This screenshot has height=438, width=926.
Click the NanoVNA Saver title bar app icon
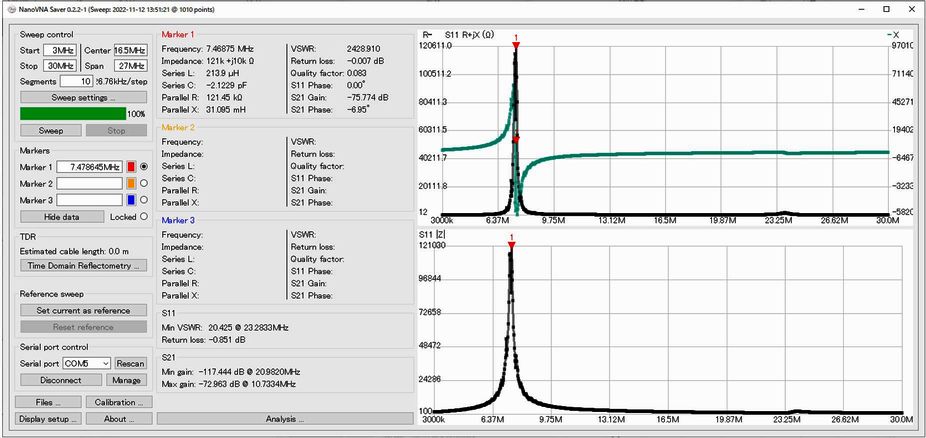click(9, 9)
